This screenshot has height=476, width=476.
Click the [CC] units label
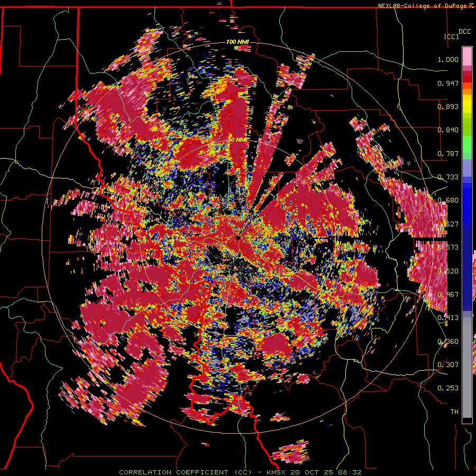(452, 36)
